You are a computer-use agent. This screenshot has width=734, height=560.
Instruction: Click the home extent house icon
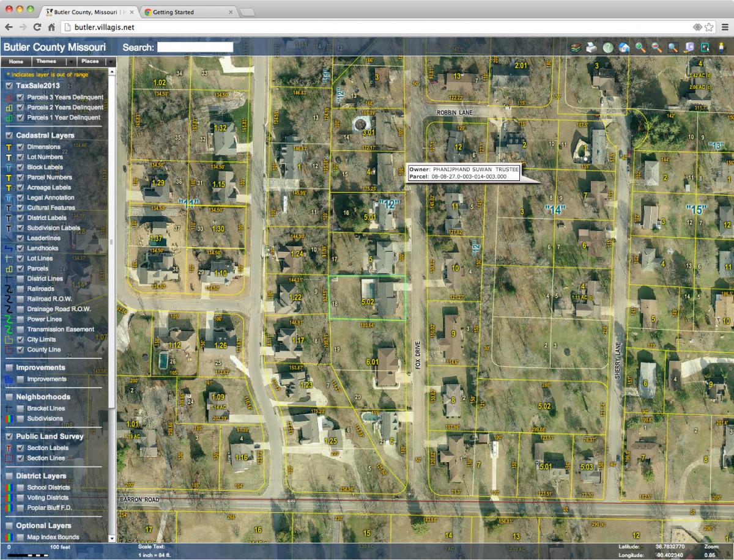pos(625,48)
